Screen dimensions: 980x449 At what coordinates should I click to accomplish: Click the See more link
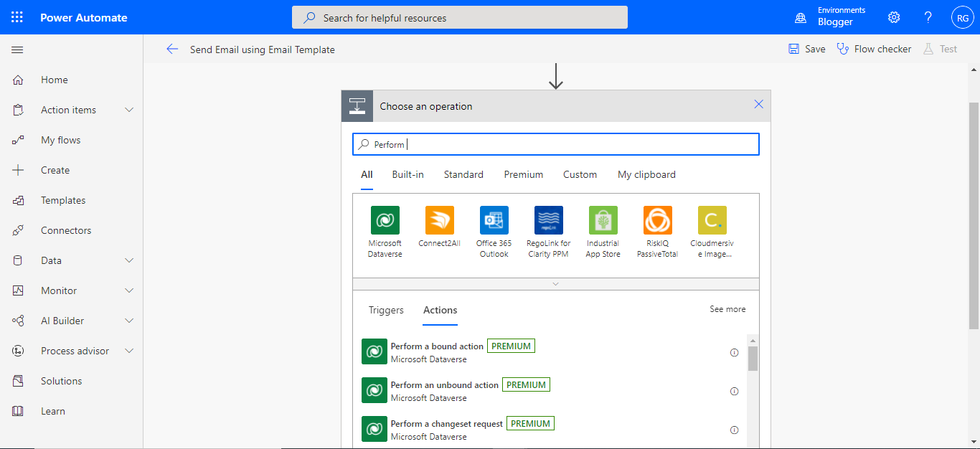(x=727, y=309)
